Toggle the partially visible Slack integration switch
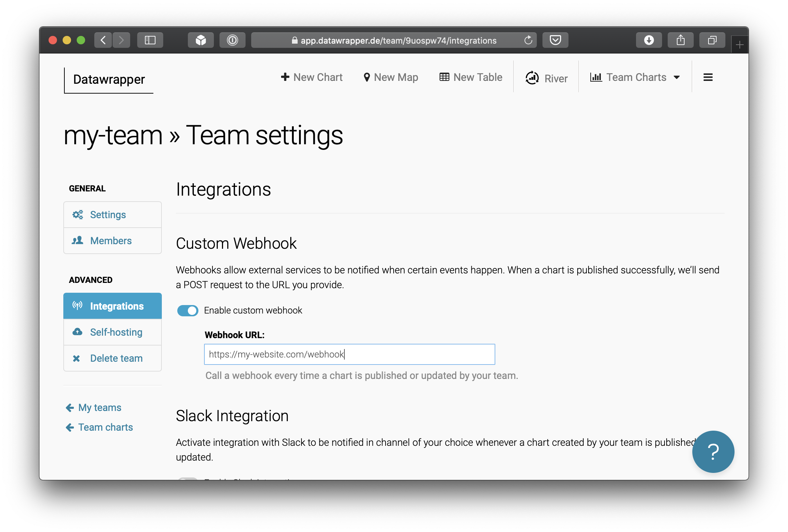Viewport: 788px width, 532px height. click(188, 479)
